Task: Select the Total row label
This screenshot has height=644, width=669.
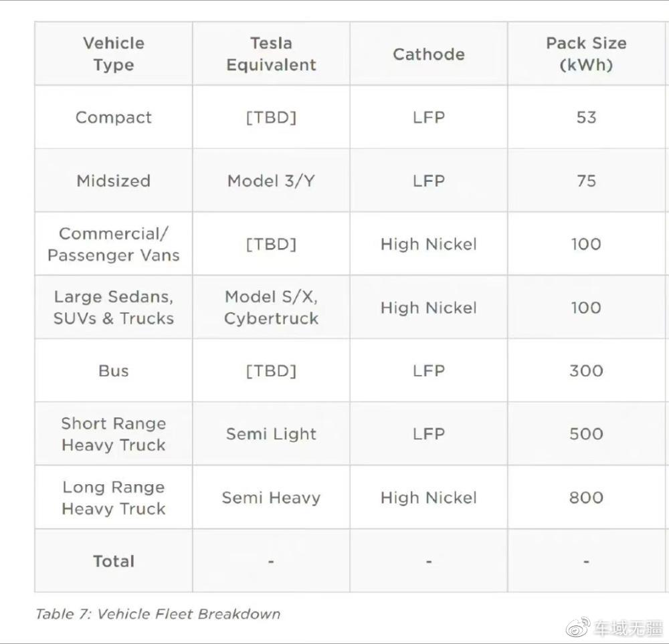Action: [x=114, y=561]
